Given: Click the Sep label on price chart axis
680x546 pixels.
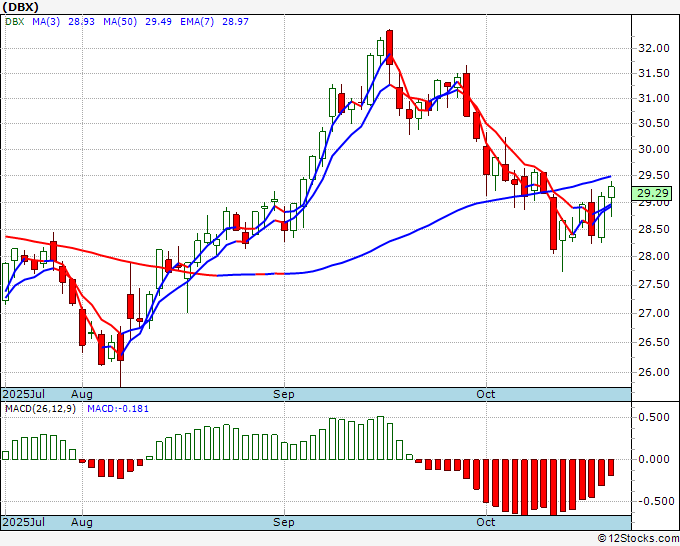Looking at the screenshot, I should point(284,394).
